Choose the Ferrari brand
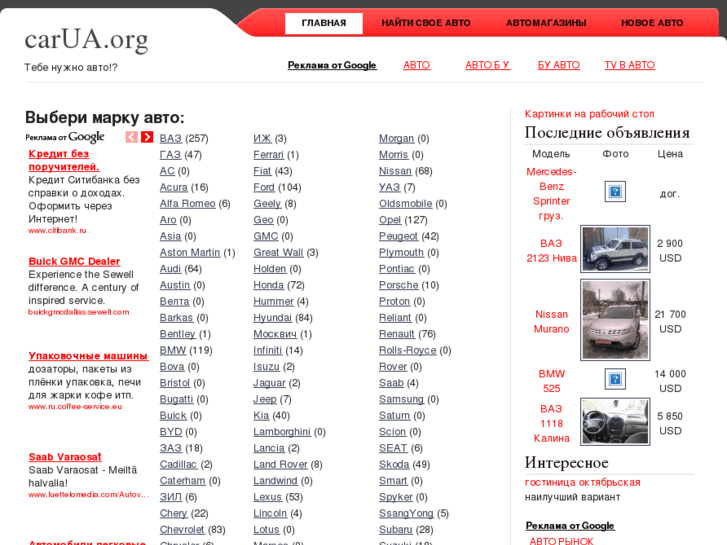Screen dimensions: 727x545 (x=268, y=154)
